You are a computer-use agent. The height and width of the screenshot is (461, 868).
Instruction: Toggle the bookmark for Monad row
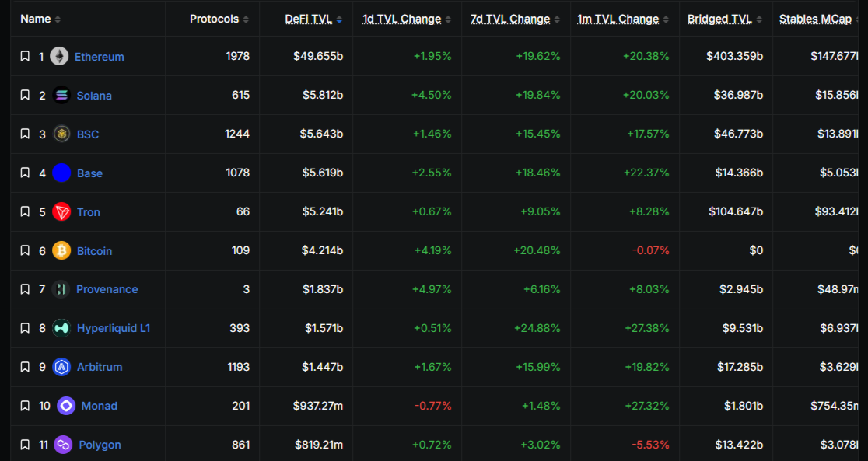coord(25,406)
